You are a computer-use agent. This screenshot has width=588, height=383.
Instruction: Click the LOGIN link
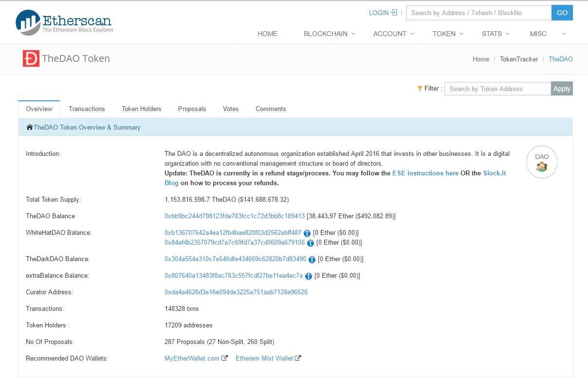point(379,13)
